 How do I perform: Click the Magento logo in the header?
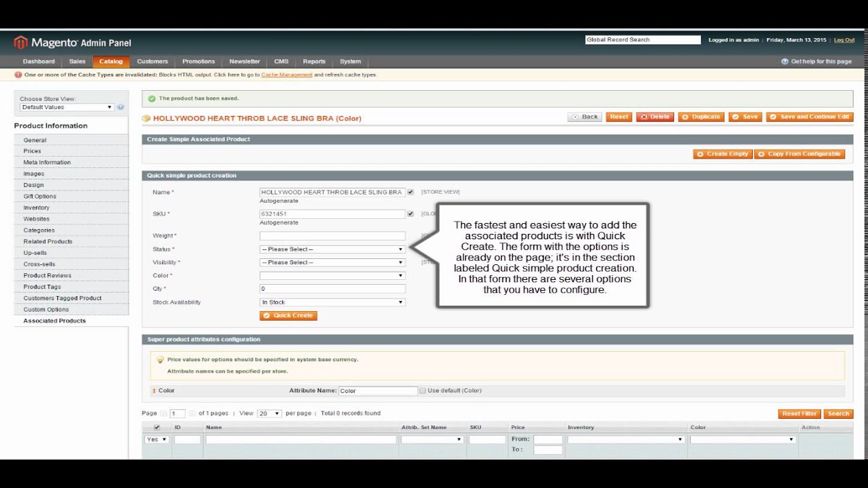click(x=73, y=42)
